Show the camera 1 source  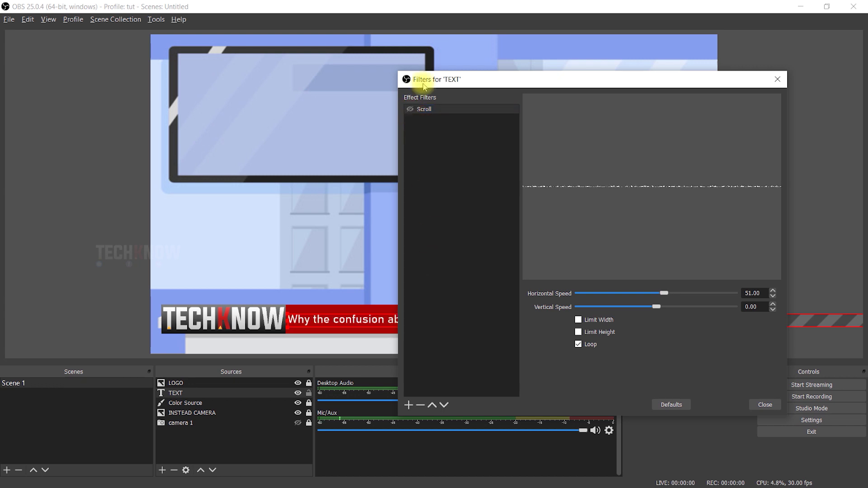(x=298, y=423)
